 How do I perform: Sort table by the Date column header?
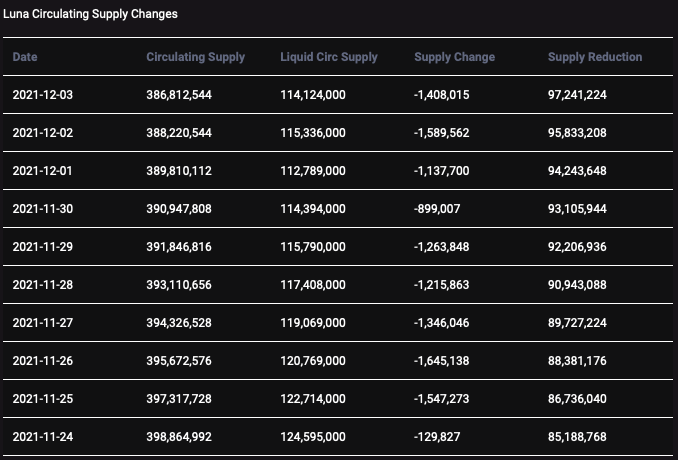[25, 57]
